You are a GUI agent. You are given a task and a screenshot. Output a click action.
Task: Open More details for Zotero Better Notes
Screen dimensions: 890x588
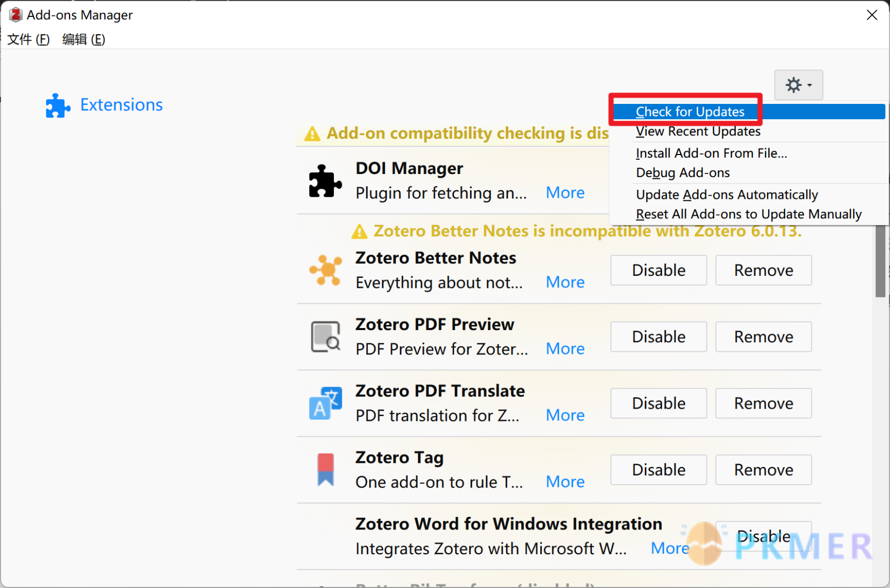(x=565, y=282)
